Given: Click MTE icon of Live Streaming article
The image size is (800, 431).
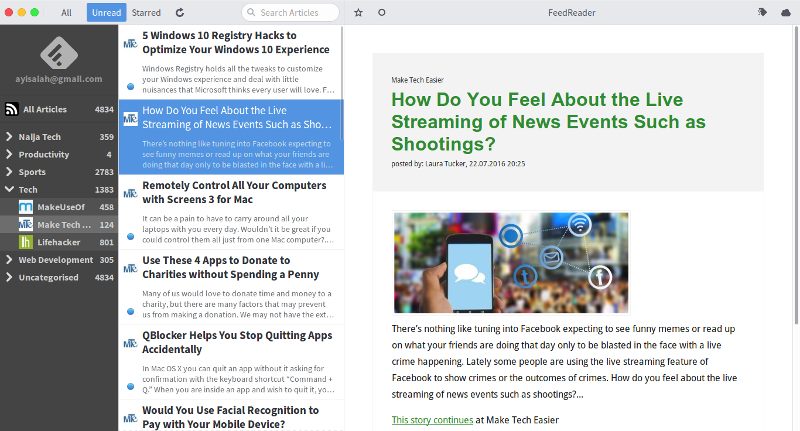Looking at the screenshot, I should [130, 119].
